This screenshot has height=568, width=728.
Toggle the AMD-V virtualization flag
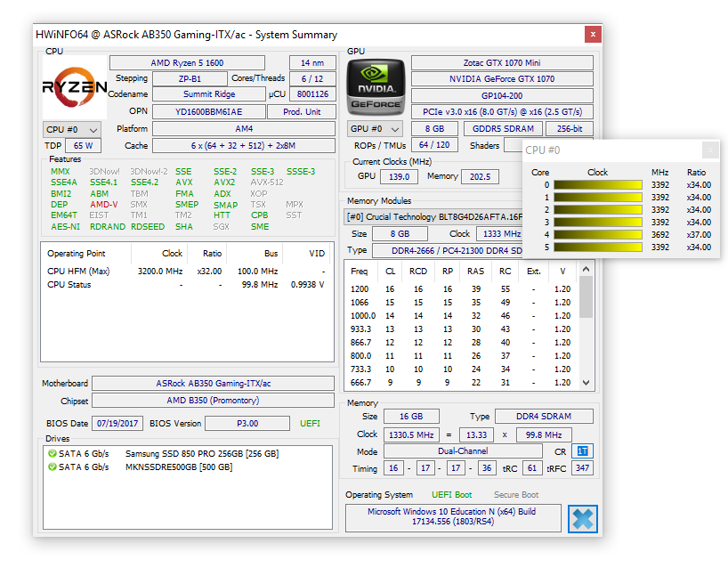tap(104, 203)
